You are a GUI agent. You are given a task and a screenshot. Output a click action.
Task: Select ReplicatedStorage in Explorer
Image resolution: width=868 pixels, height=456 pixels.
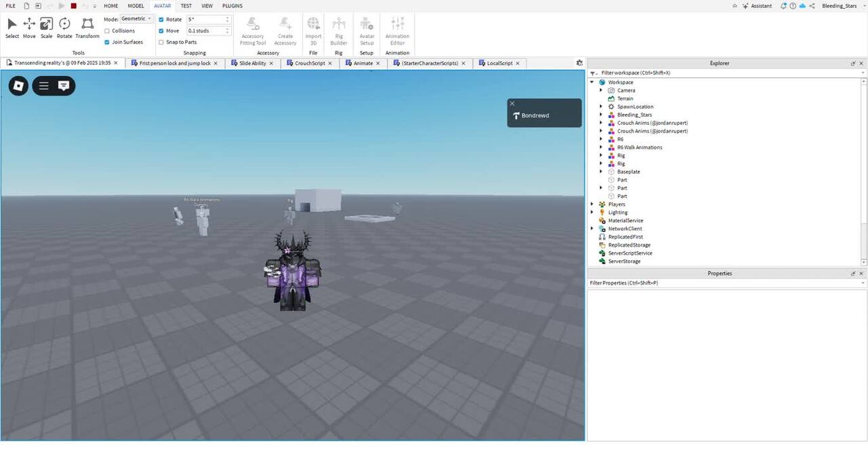(629, 245)
